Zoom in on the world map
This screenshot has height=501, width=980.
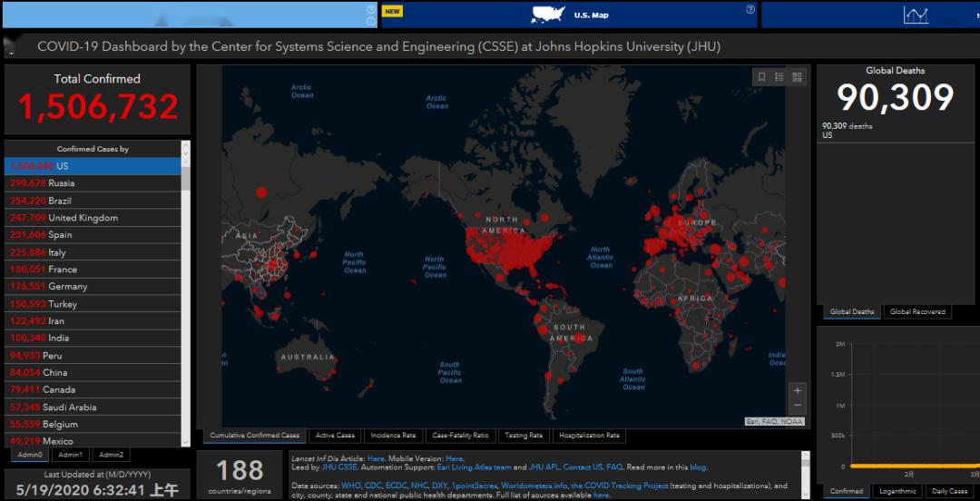click(798, 390)
